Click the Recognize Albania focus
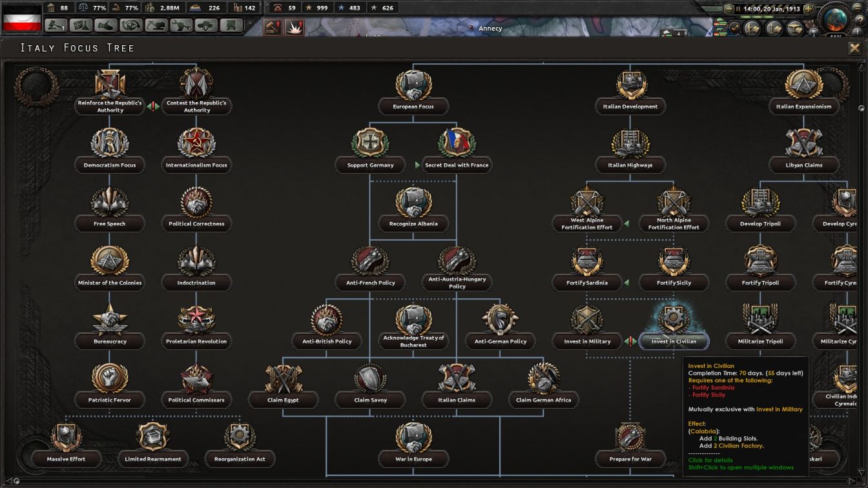Screen dimensions: 868x488 [x=413, y=209]
